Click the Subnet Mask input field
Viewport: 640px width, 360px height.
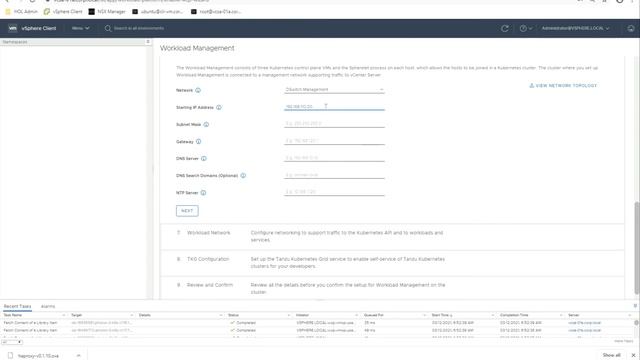tap(334, 123)
